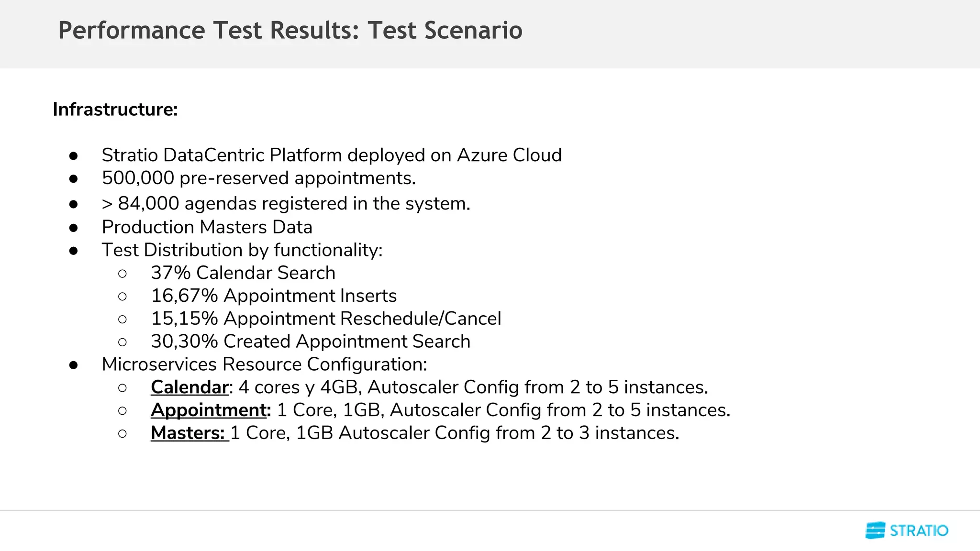Click the hollow bullet before Masters

[122, 434]
